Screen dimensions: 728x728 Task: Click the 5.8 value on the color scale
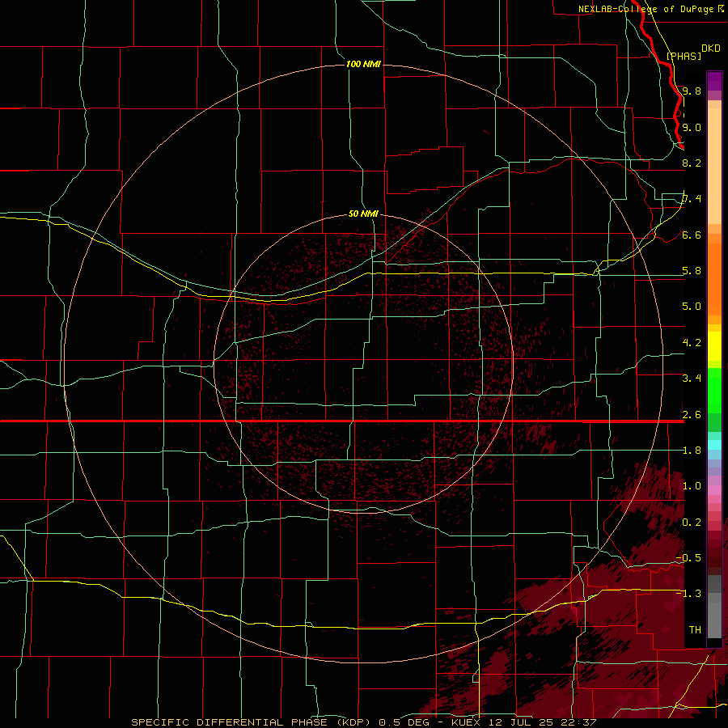click(x=692, y=271)
